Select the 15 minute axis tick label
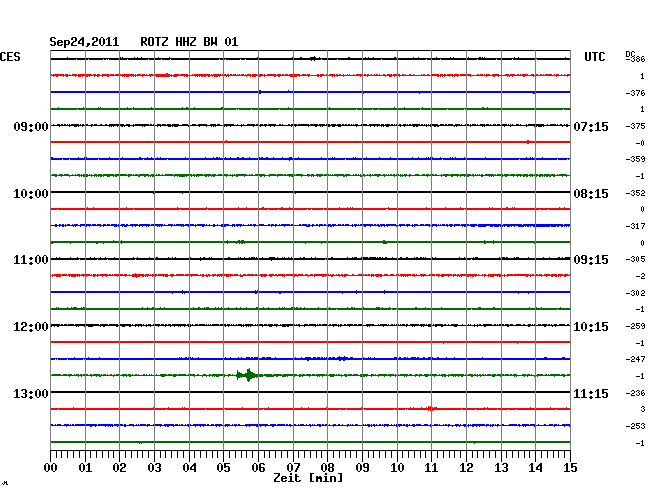650x494 pixels. click(x=570, y=468)
